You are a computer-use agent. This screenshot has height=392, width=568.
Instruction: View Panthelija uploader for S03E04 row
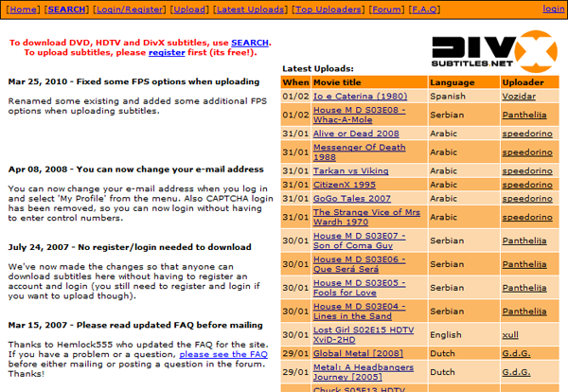(x=524, y=312)
